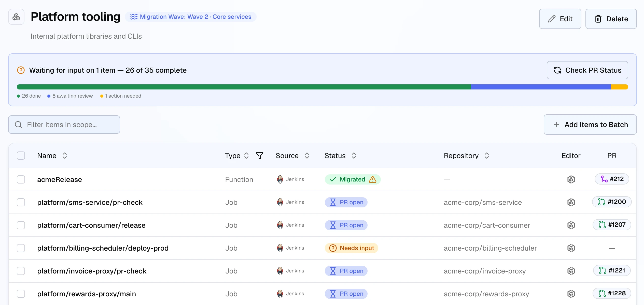Image resolution: width=644 pixels, height=305 pixels.
Task: Click the Delete button
Action: (x=611, y=19)
